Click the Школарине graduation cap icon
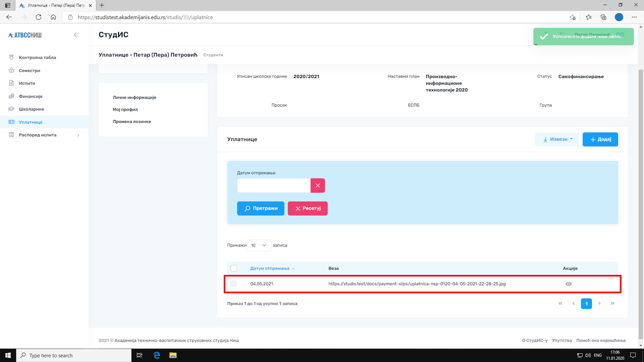This screenshot has height=362, width=644. (x=11, y=109)
